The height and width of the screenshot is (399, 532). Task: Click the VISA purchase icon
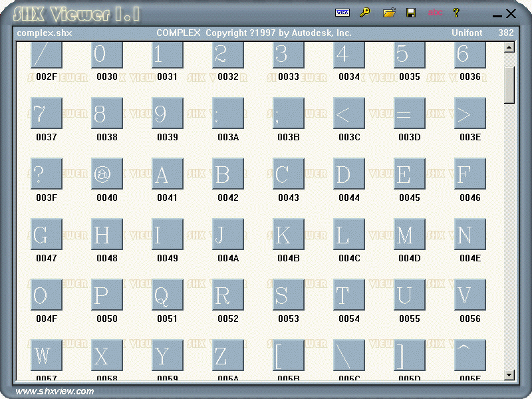coord(342,12)
